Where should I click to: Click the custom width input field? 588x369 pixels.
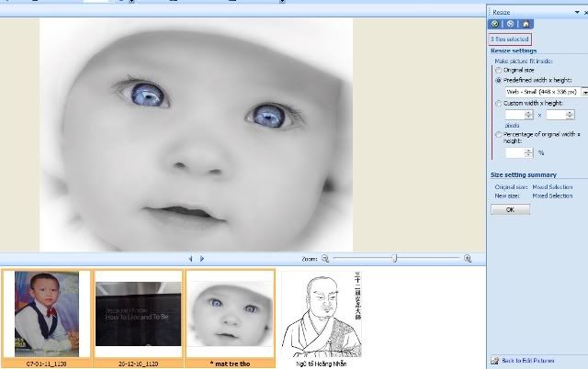[514, 115]
